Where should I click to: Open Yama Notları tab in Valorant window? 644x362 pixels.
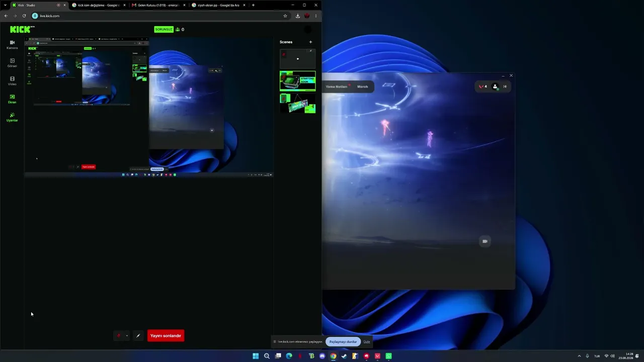click(x=337, y=87)
